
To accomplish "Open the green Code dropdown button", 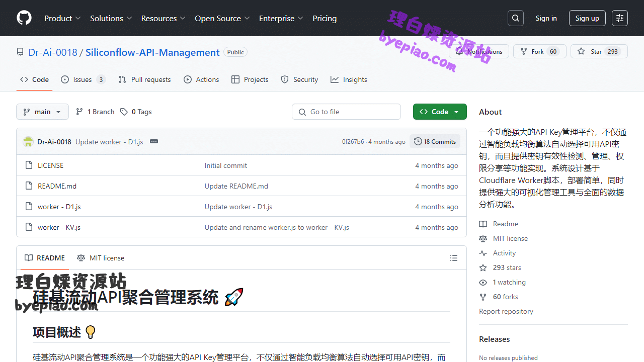I will pos(440,112).
